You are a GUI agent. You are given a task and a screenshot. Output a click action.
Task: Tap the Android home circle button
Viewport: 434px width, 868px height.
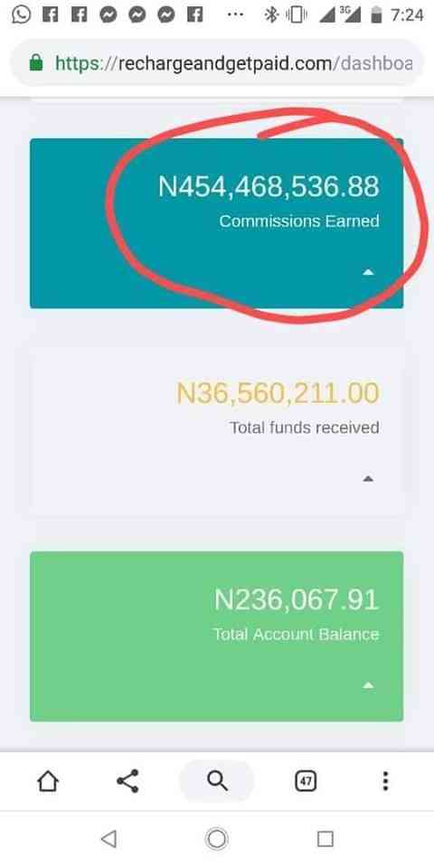tap(217, 839)
